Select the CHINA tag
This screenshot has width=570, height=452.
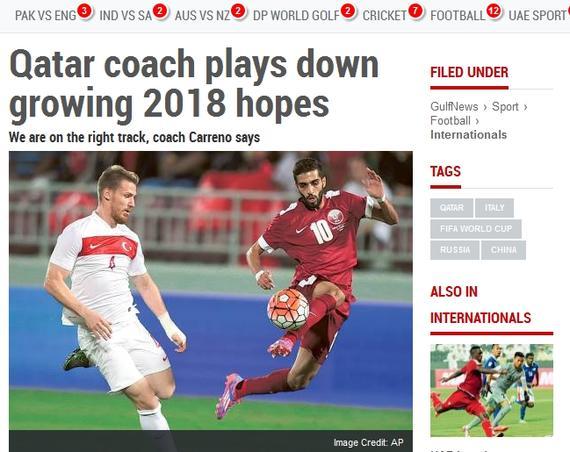tap(503, 250)
